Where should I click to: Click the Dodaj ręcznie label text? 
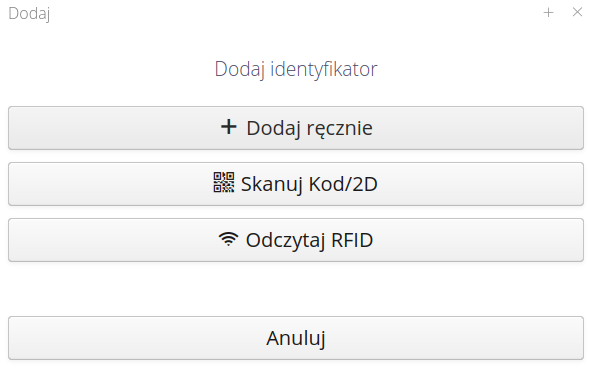(x=309, y=129)
